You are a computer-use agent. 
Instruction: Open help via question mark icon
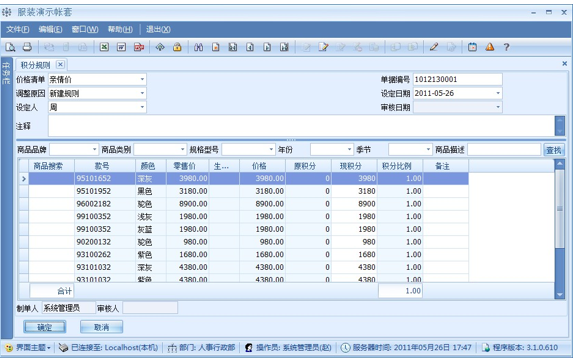(506, 47)
